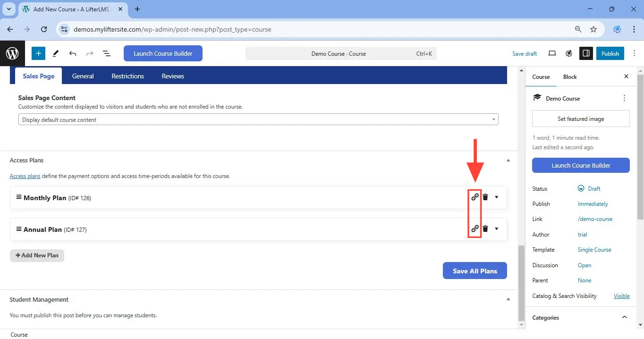Open the Sales Page Content dropdown
The height and width of the screenshot is (339, 644).
[258, 119]
